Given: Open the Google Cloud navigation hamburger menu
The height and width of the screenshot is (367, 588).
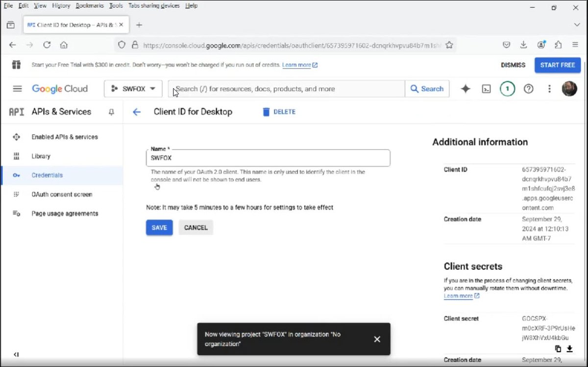Looking at the screenshot, I should (x=17, y=89).
